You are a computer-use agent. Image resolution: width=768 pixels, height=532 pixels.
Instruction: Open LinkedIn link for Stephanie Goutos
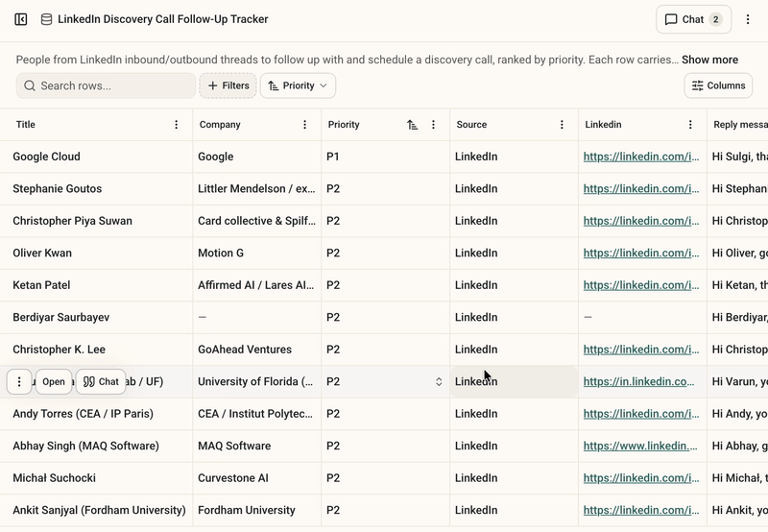point(641,188)
